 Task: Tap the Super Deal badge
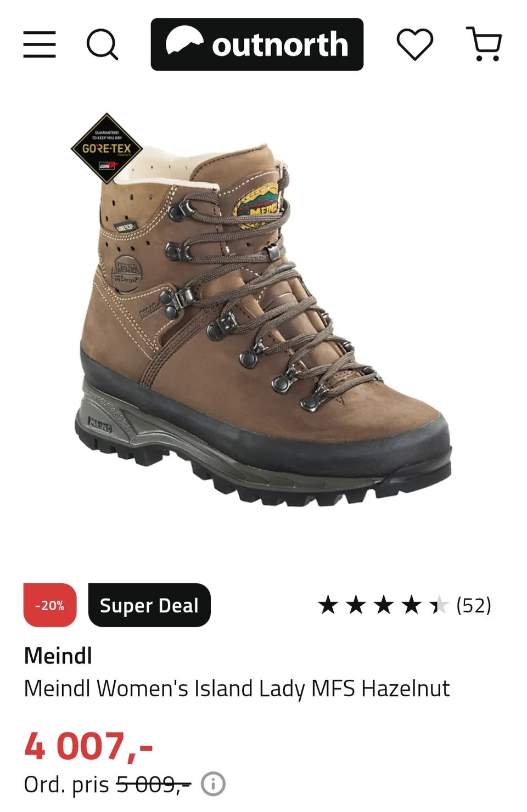[x=149, y=605]
